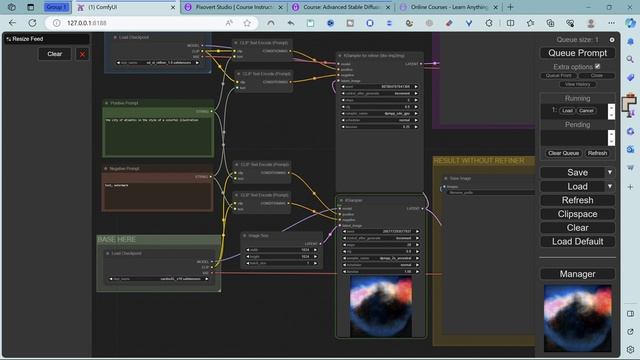
Task: Click the Positive Prompt text area
Action: 158,136
